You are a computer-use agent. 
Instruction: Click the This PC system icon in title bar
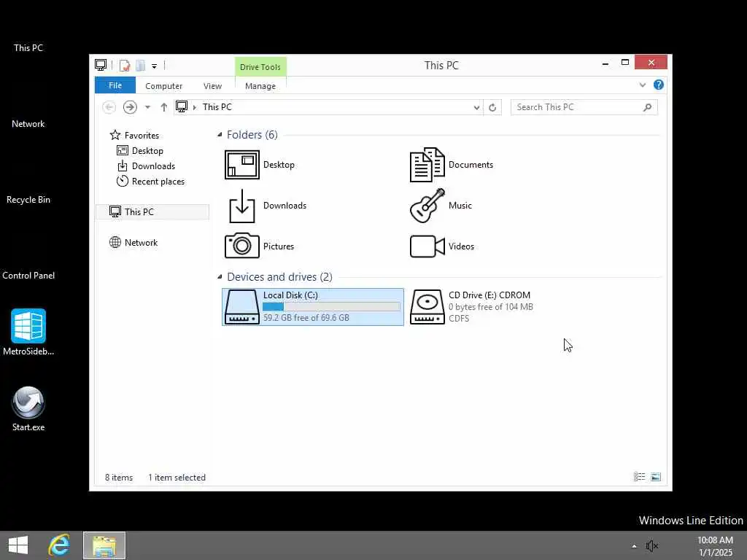(101, 65)
